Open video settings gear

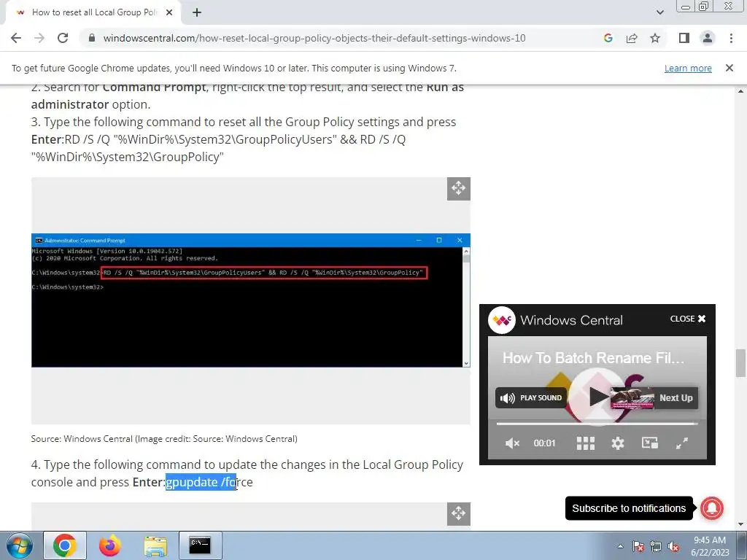pos(617,443)
